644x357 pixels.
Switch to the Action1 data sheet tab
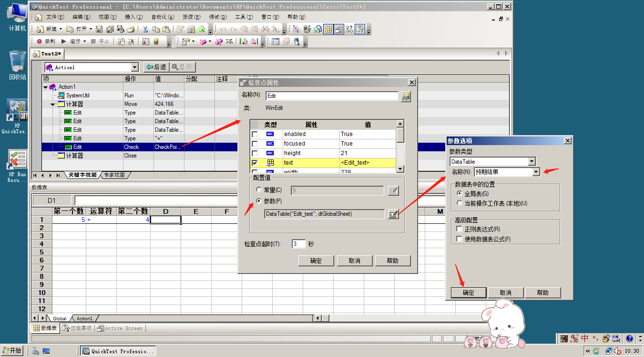coord(85,318)
